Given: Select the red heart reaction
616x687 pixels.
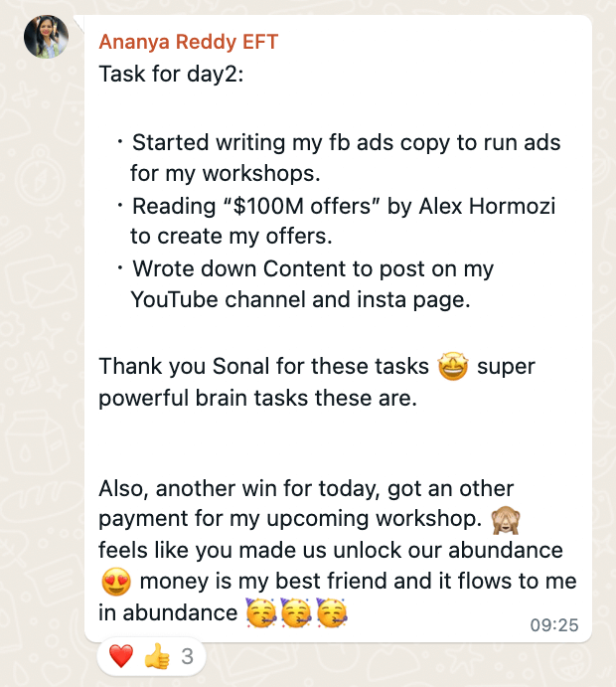Looking at the screenshot, I should point(121,656).
